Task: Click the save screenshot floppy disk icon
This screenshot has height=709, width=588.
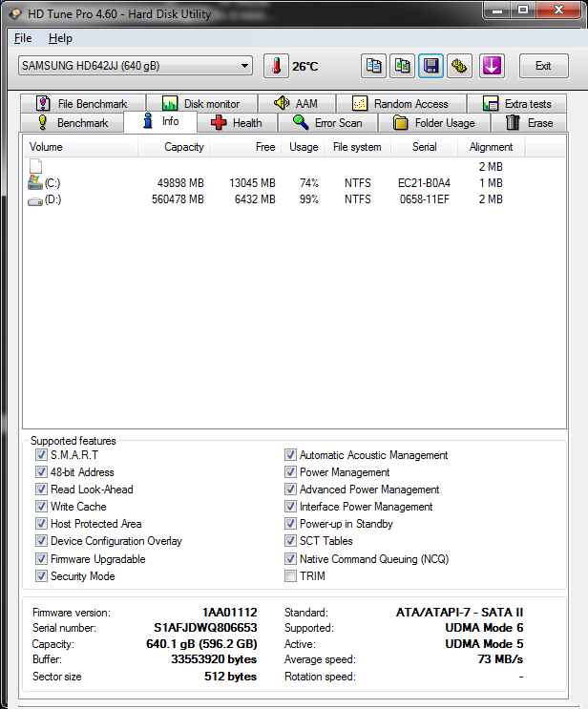Action: tap(430, 66)
